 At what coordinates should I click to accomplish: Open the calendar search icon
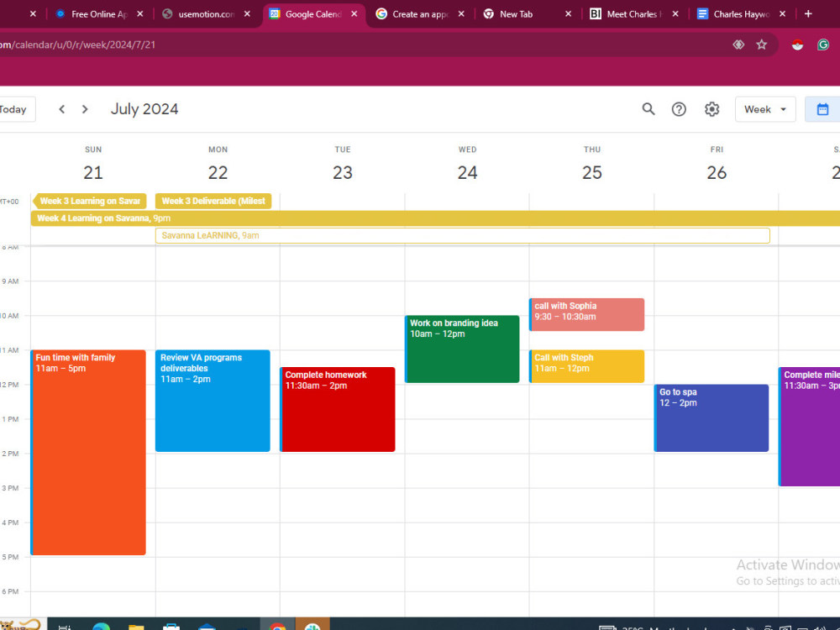pyautogui.click(x=648, y=109)
